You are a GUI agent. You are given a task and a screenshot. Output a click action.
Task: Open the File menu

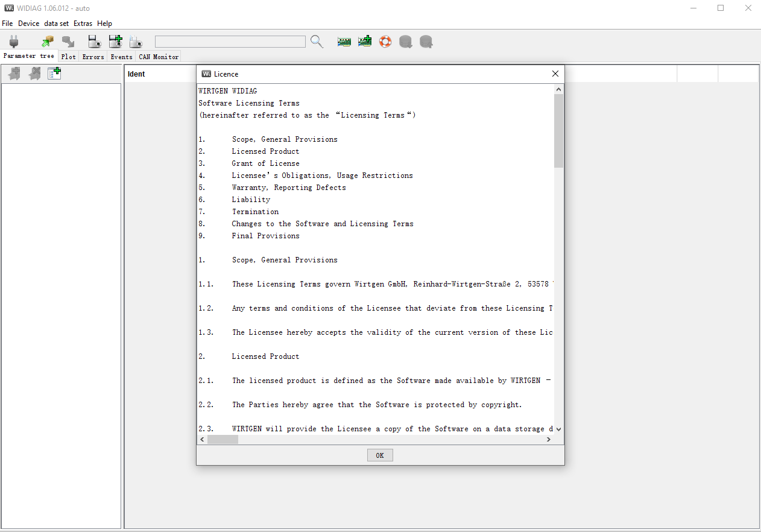[x=7, y=24]
